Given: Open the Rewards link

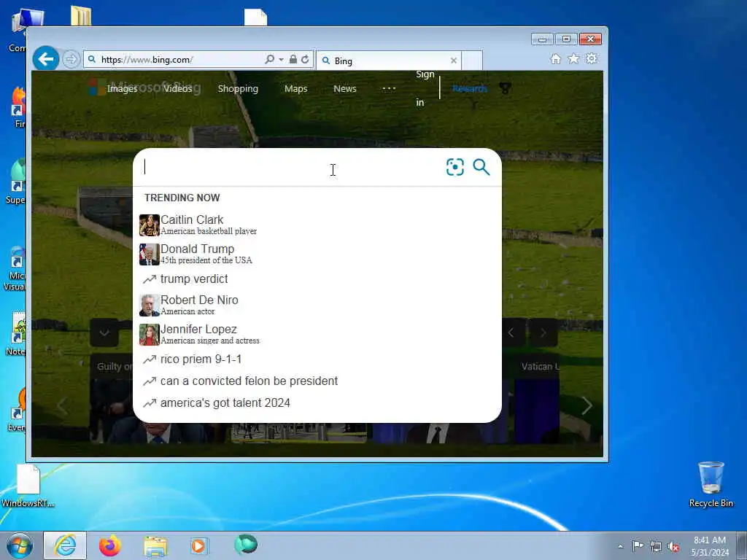Looking at the screenshot, I should click(470, 88).
